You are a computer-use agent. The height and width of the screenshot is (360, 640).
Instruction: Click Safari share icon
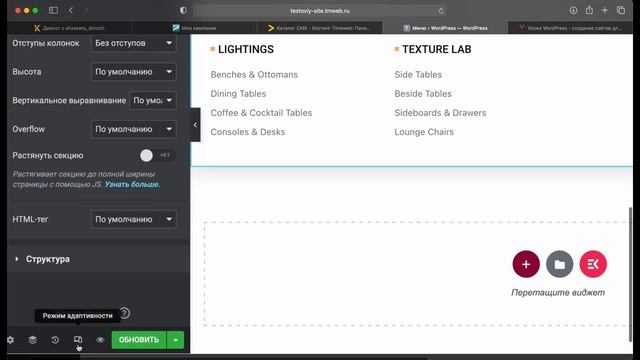(x=589, y=11)
